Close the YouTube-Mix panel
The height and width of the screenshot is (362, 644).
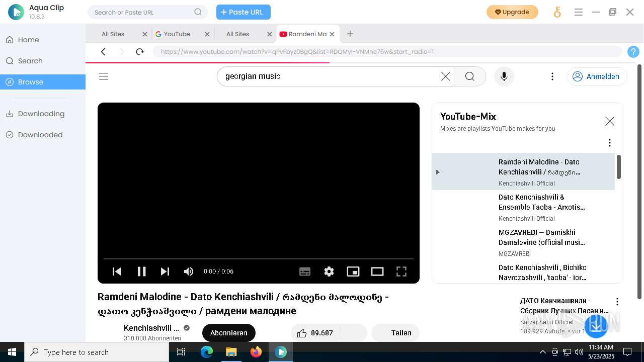click(610, 121)
